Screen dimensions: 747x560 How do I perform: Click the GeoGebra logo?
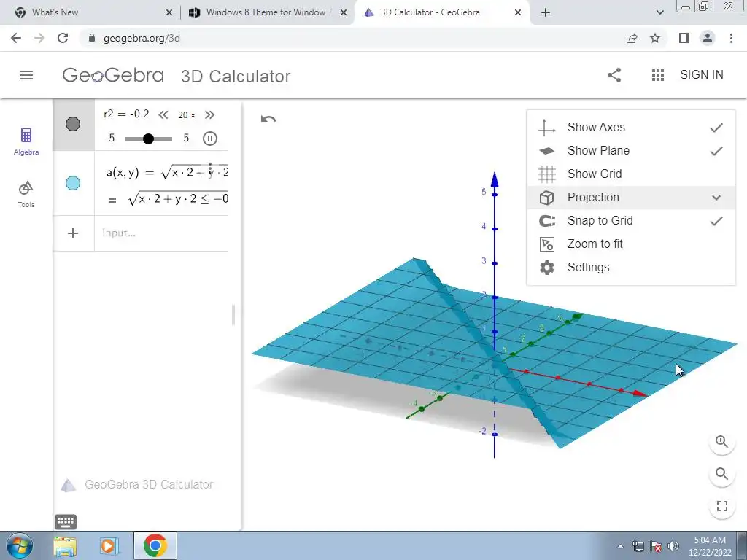click(113, 75)
